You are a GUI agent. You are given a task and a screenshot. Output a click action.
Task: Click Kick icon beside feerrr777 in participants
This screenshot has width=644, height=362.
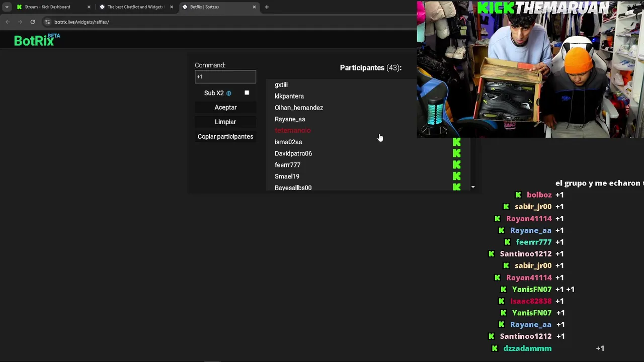click(456, 165)
